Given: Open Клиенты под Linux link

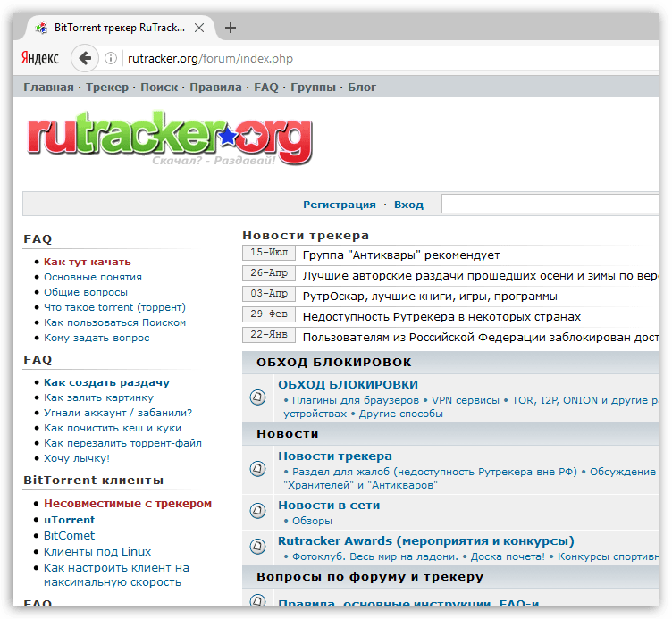Looking at the screenshot, I should [x=97, y=552].
